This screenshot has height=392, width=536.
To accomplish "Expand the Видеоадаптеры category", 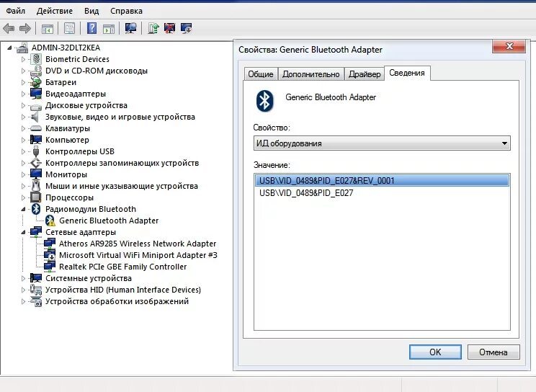I will 23,94.
